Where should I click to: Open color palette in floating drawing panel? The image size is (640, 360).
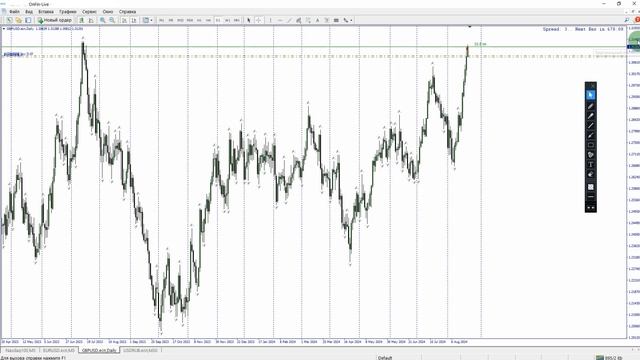[x=591, y=155]
